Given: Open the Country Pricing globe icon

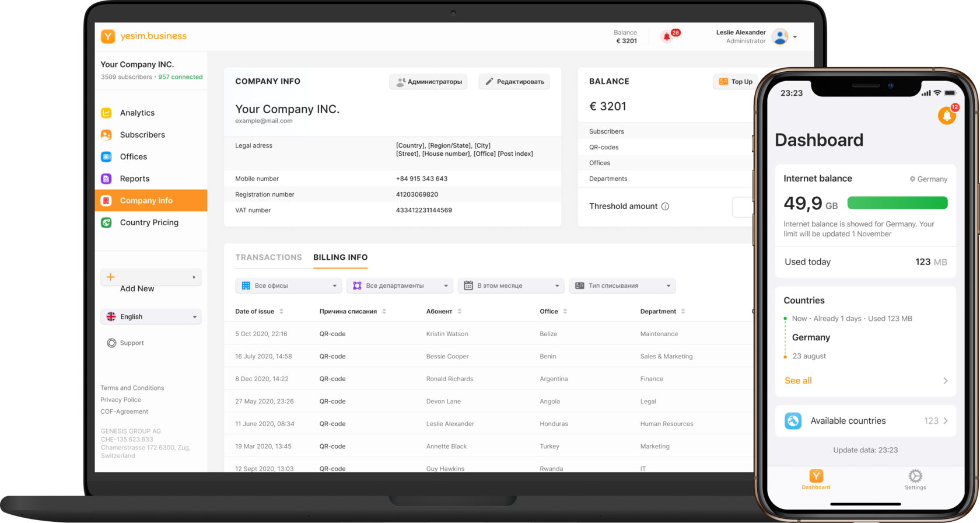Looking at the screenshot, I should 106,222.
